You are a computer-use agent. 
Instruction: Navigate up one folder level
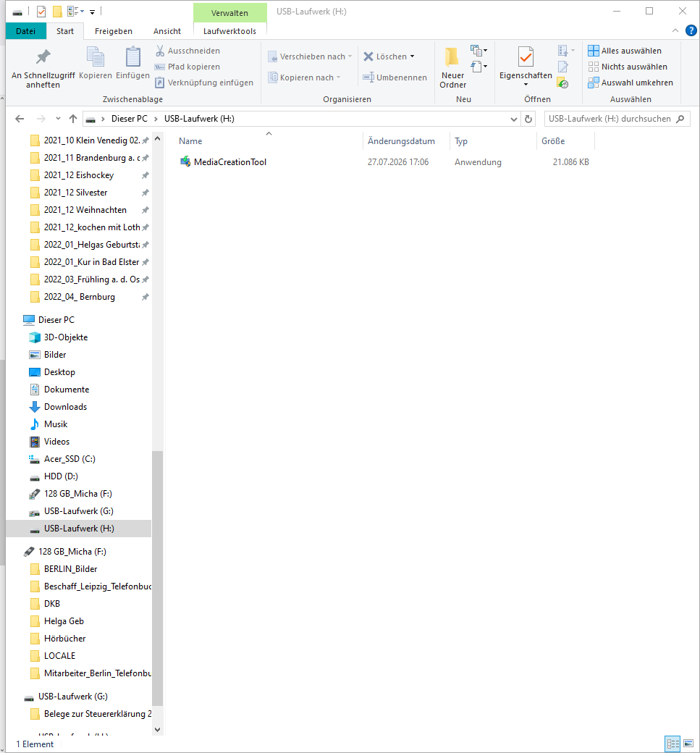point(73,119)
